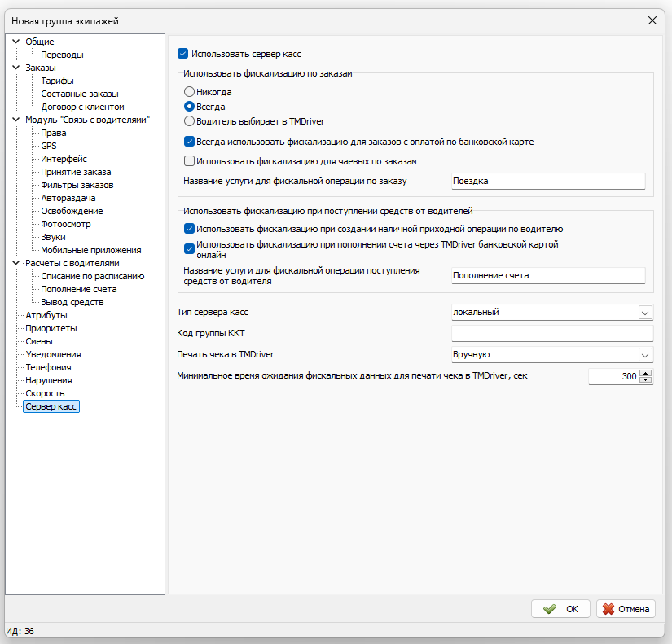Collapse the Заказы tree node
672x644 pixels.
(x=16, y=68)
